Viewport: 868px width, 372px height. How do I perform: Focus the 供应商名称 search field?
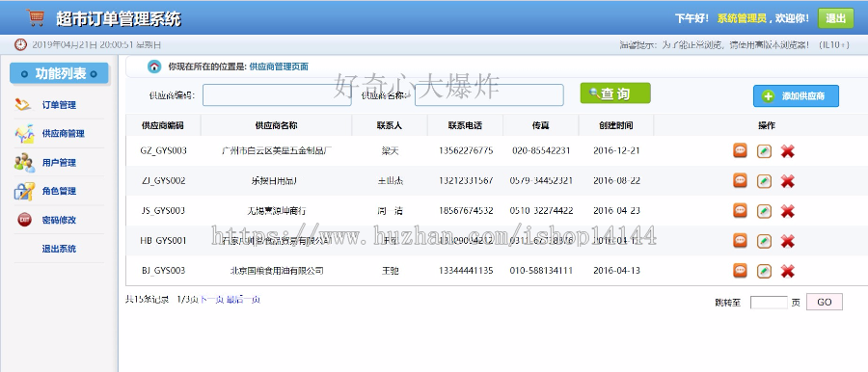pos(489,95)
